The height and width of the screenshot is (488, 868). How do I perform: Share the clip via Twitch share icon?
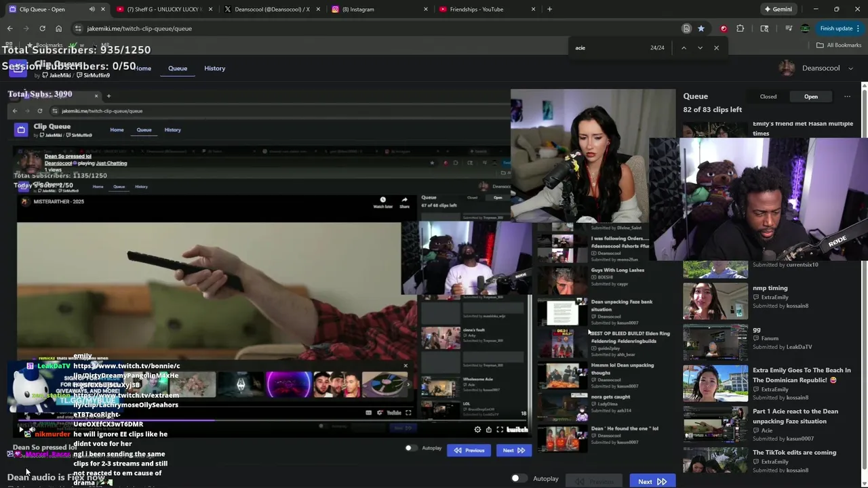click(488, 429)
